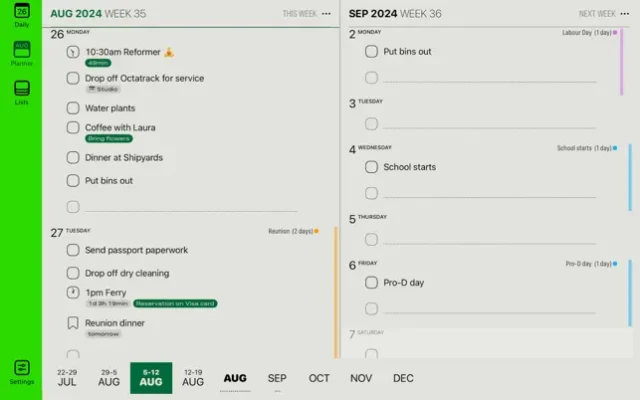
Task: Open the Lists sidebar icon
Action: click(x=21, y=91)
